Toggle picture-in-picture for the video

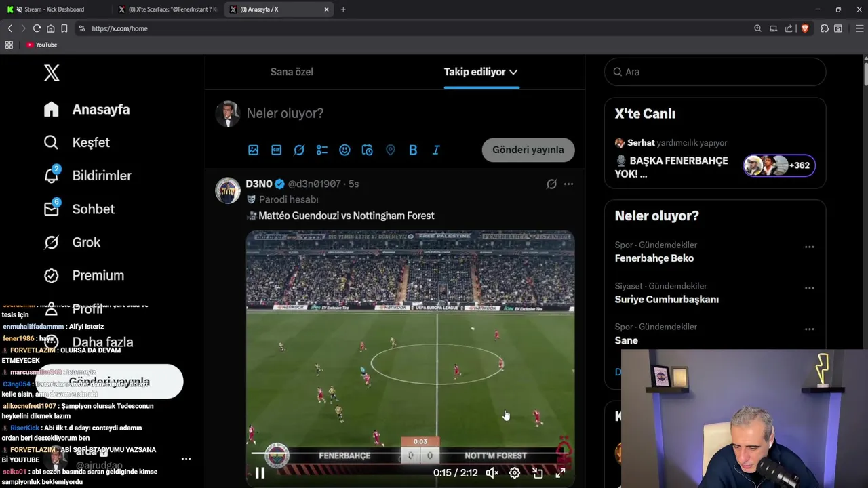(x=538, y=473)
